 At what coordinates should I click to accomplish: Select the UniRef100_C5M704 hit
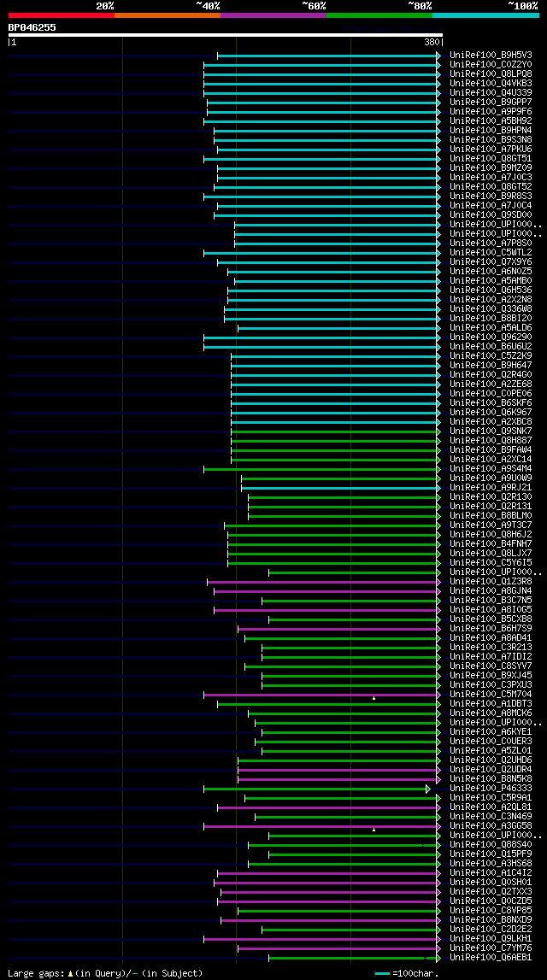tap(491, 695)
